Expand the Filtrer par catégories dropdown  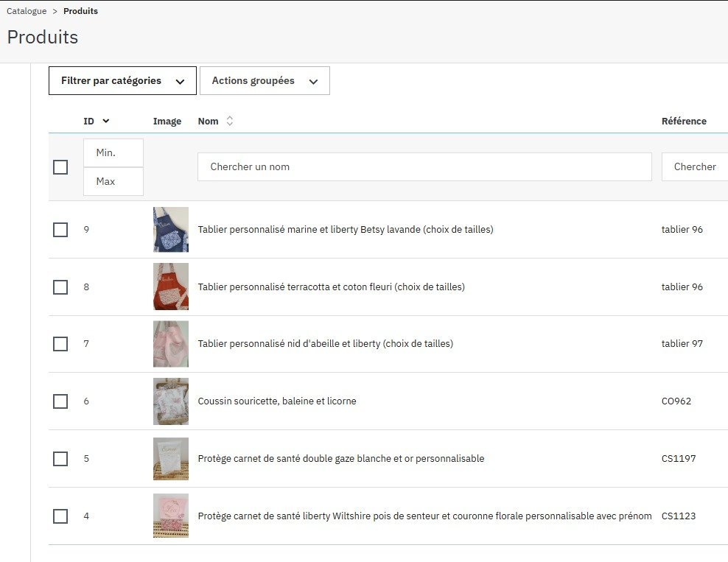[x=122, y=81]
